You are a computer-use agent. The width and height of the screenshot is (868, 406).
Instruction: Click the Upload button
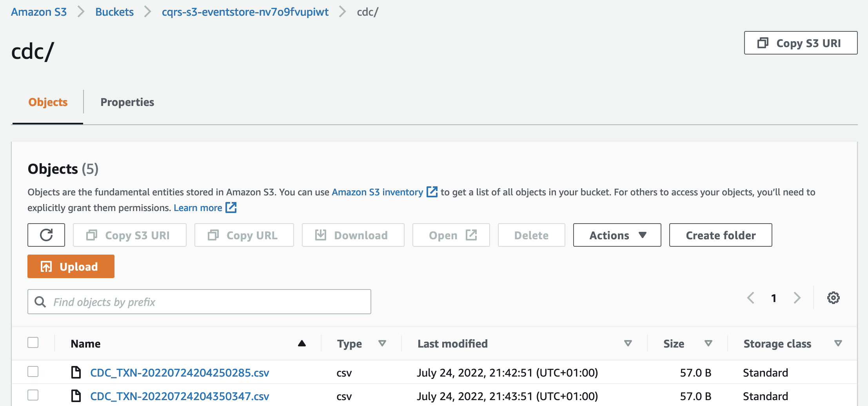[71, 266]
